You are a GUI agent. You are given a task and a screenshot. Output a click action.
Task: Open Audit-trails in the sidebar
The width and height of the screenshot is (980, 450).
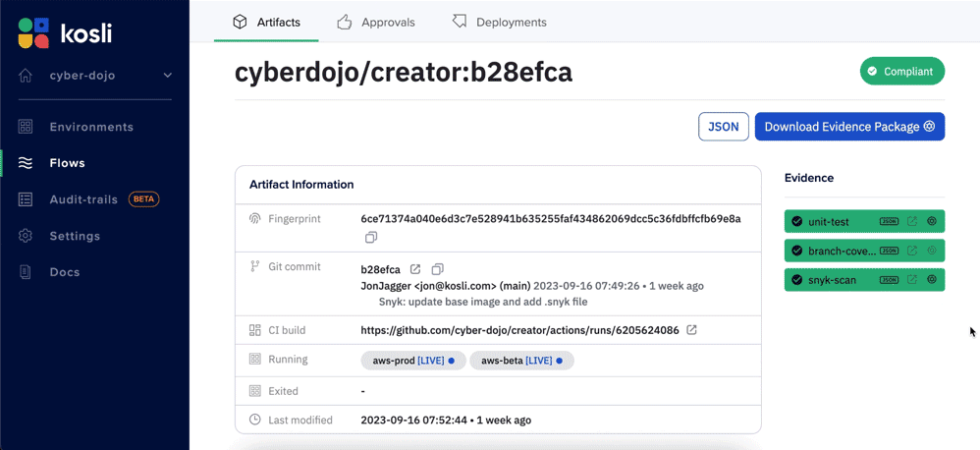click(83, 200)
